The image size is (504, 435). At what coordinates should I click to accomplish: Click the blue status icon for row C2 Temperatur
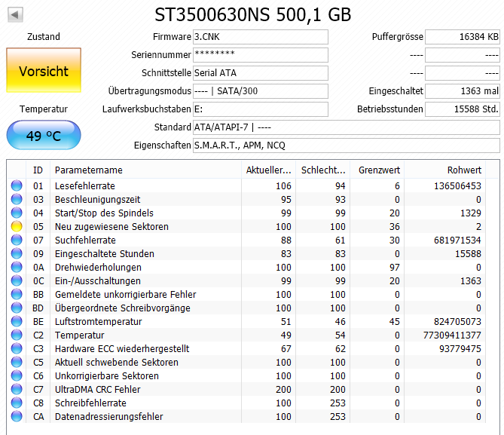[17, 335]
